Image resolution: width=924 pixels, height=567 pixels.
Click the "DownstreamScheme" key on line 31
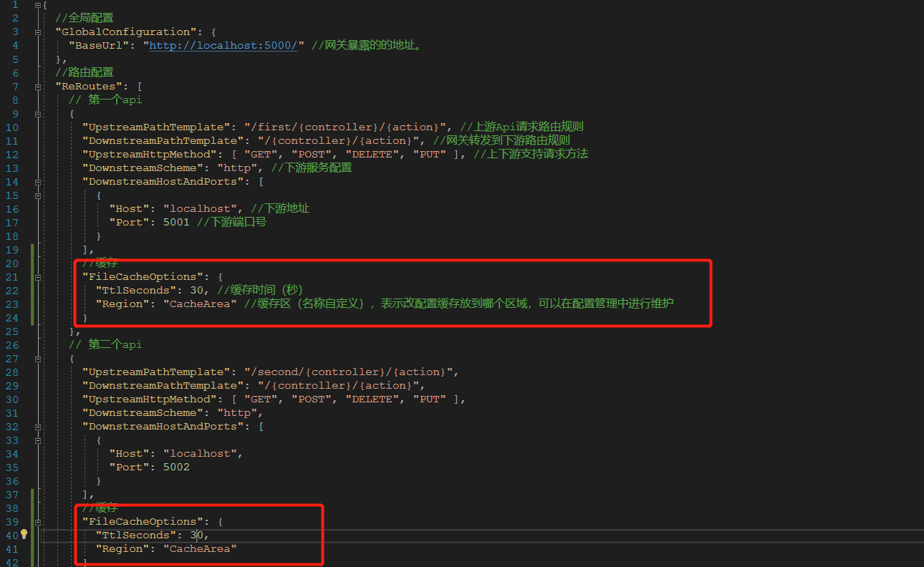143,413
